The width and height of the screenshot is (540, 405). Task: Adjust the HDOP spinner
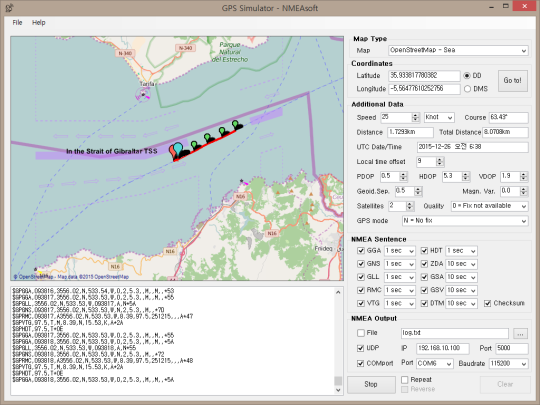[x=466, y=177]
